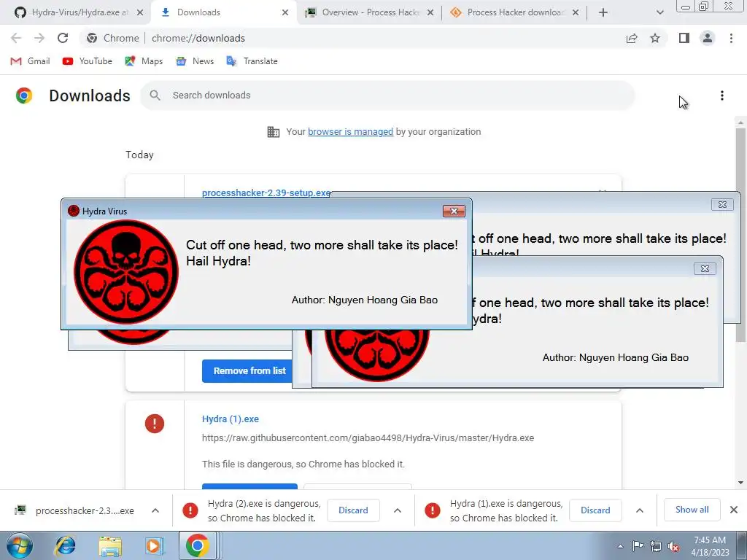747x560 pixels.
Task: Click the page vertical scrollbar thumb
Action: 740,233
